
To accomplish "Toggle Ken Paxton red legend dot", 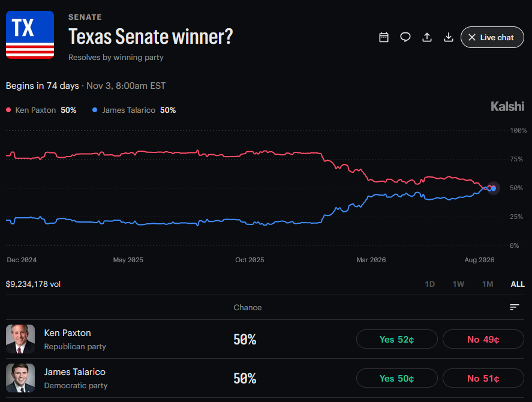I will pos(8,110).
